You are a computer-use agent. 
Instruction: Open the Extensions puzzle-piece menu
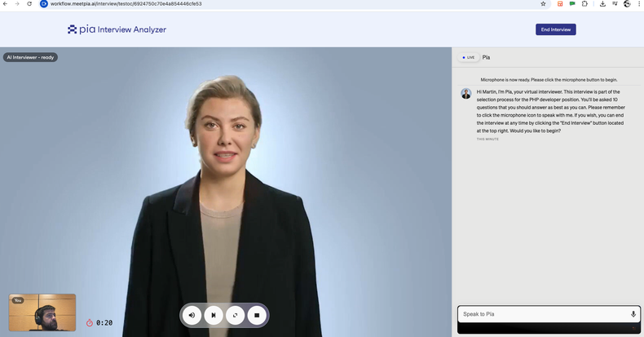pyautogui.click(x=584, y=4)
